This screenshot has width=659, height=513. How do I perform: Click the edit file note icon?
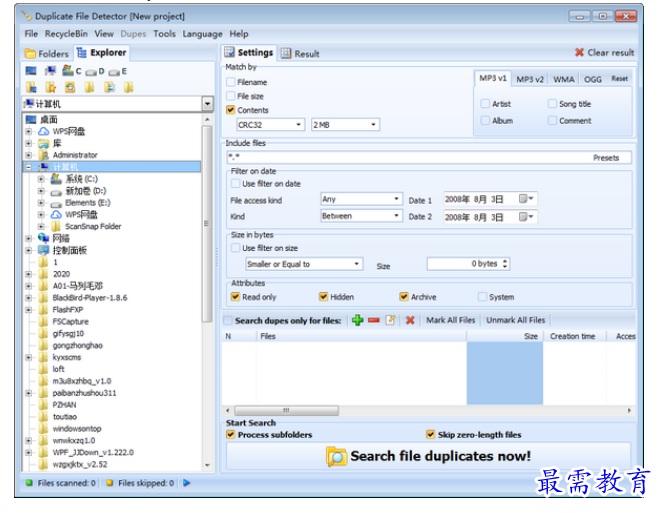pyautogui.click(x=390, y=320)
